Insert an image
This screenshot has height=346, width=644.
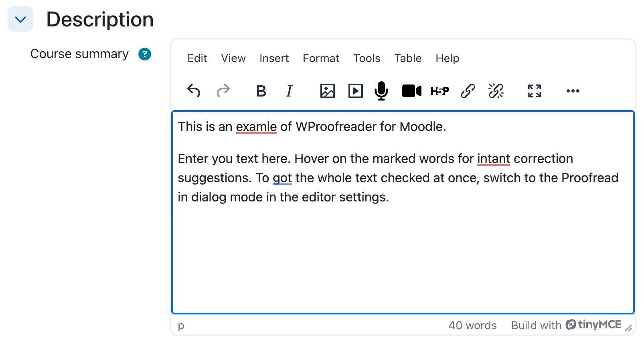click(x=328, y=91)
